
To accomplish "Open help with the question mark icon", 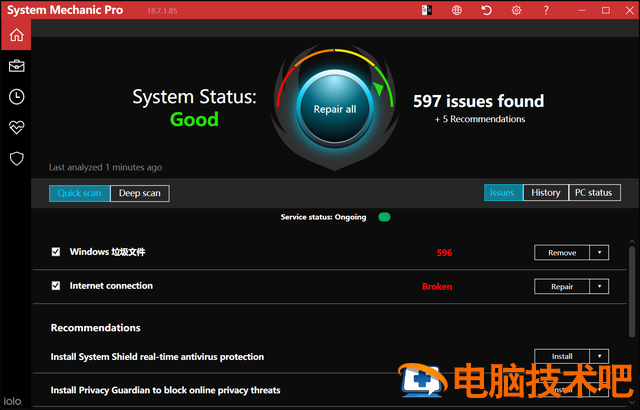I will pos(546,10).
